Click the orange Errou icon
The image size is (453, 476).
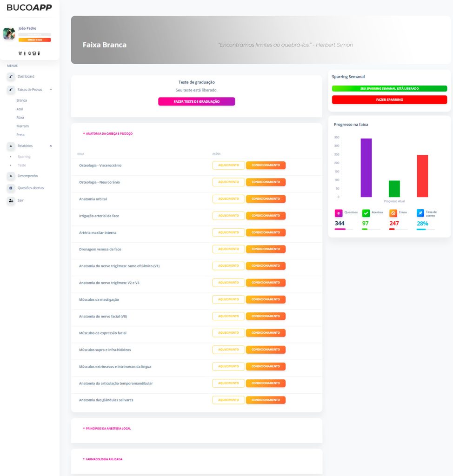click(x=393, y=213)
